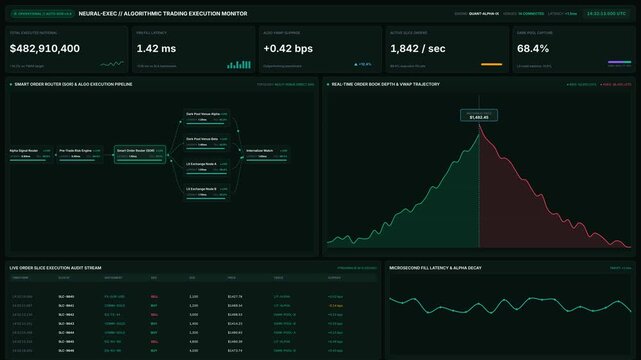Click the Operational status pill in header
Image resolution: width=641 pixels, height=360 pixels.
tap(43, 13)
